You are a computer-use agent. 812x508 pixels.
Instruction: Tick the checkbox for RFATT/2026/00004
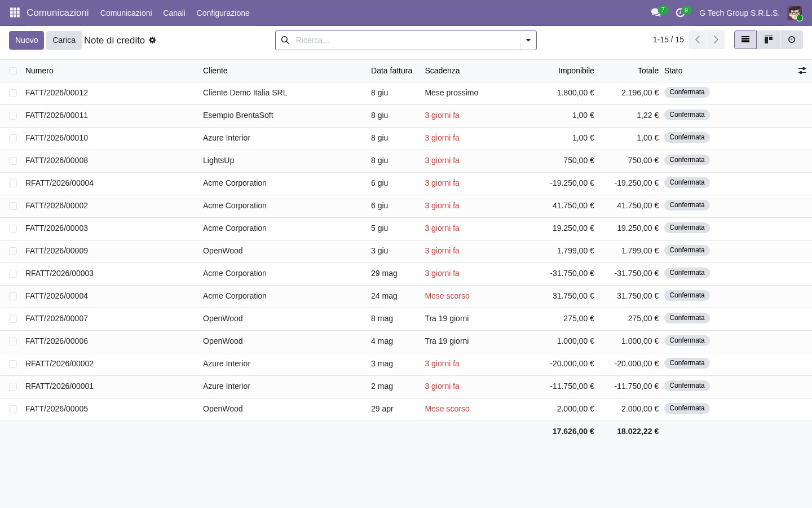[x=13, y=183]
